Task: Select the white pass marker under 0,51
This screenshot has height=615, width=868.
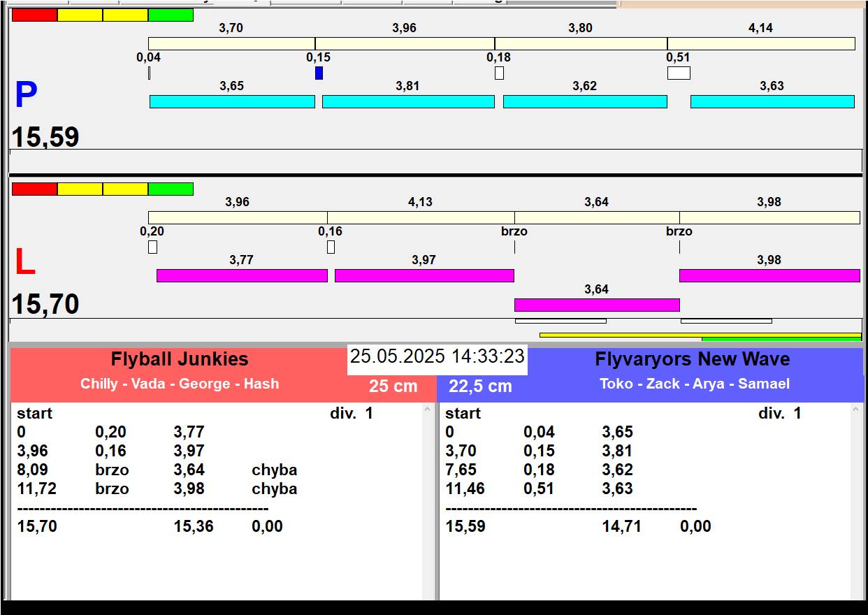Action: tap(678, 73)
